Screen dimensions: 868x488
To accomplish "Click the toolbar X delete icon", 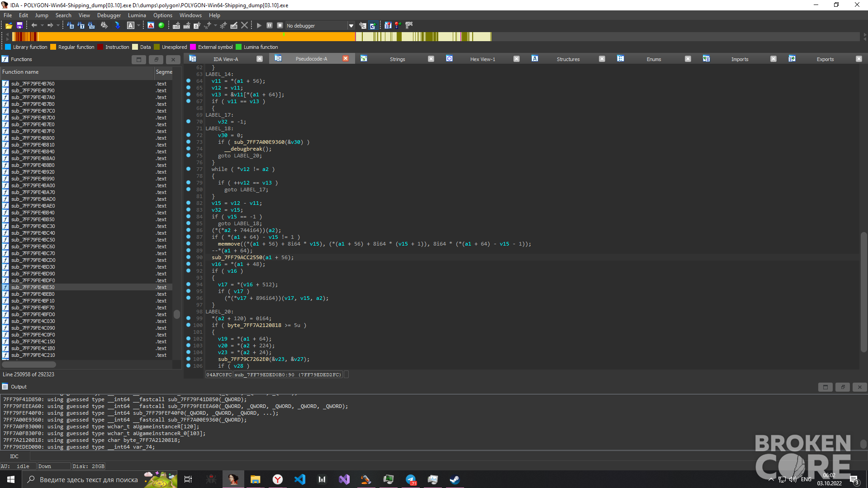I will (245, 26).
